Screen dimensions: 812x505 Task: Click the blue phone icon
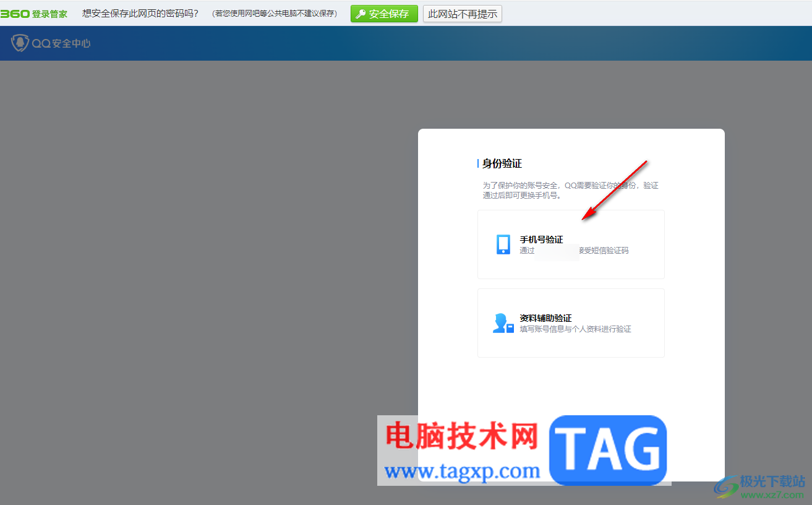point(503,244)
